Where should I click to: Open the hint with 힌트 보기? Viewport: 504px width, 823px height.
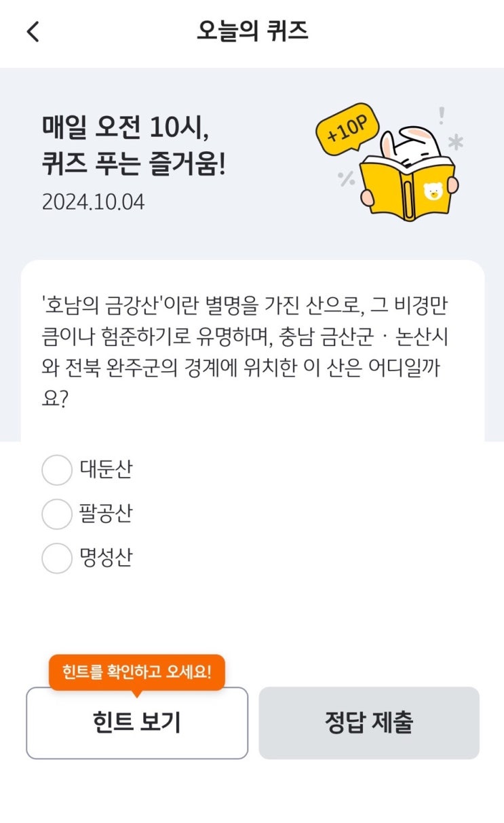tap(137, 723)
